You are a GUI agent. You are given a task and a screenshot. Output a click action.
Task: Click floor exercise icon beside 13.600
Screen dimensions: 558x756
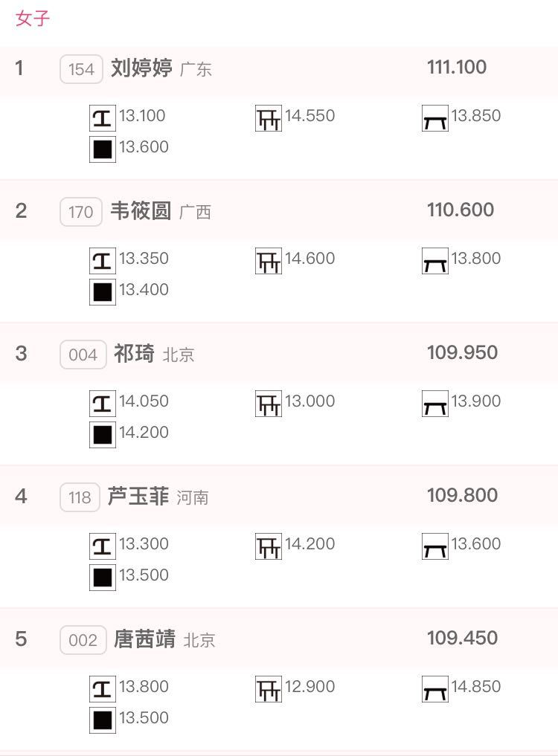[103, 149]
